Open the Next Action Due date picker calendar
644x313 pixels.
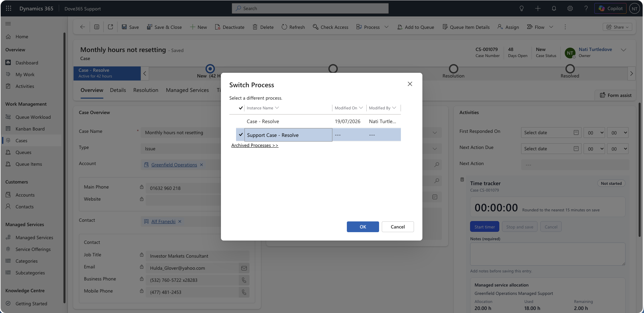point(576,149)
